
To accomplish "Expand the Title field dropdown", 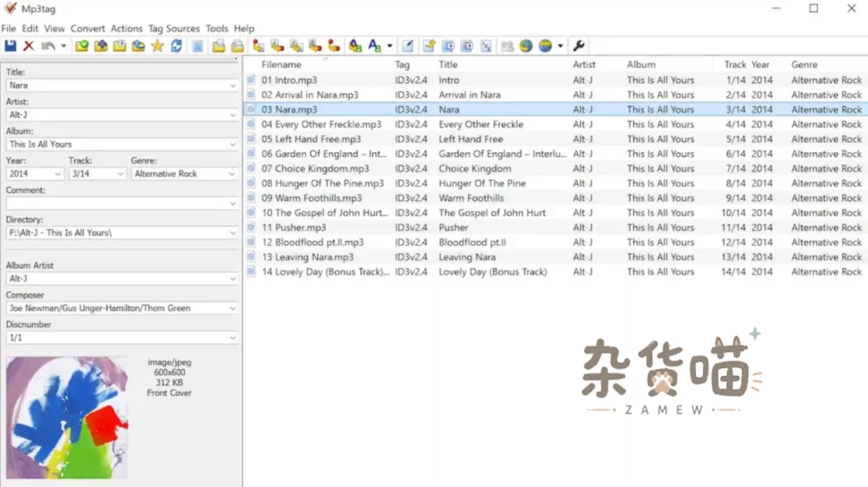I will pos(232,86).
